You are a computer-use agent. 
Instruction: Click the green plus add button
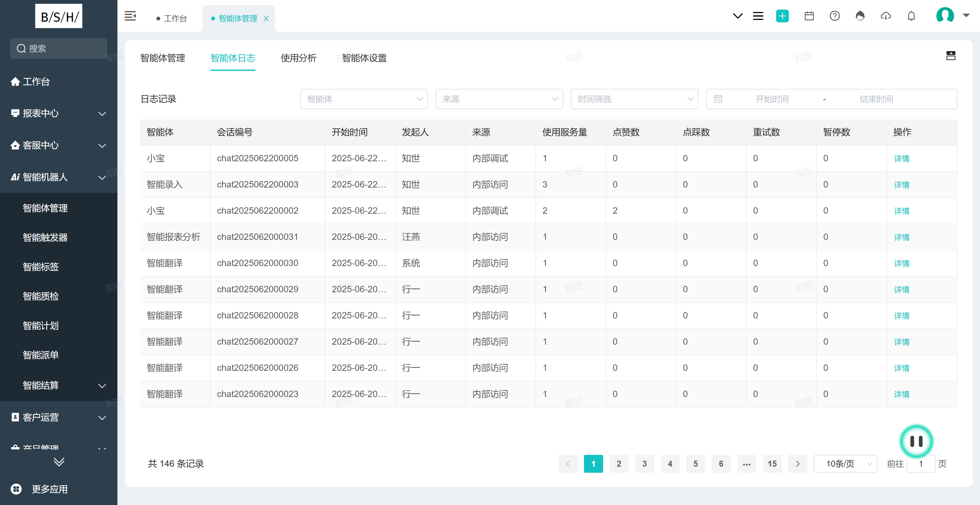782,16
